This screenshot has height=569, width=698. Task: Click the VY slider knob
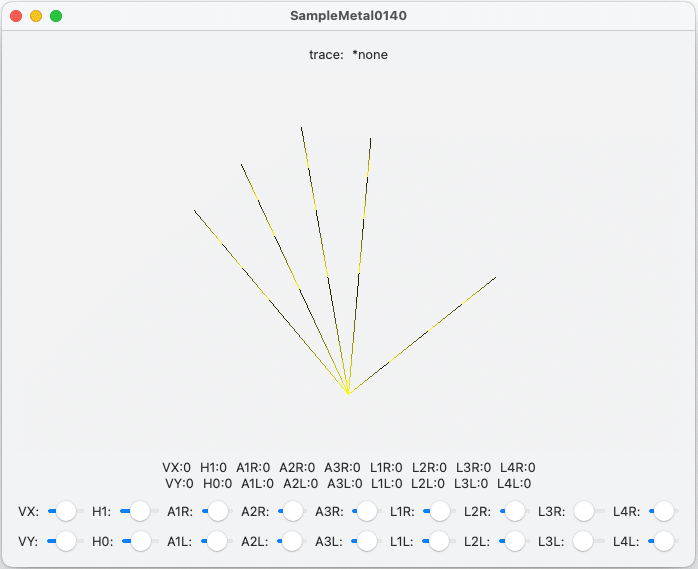point(66,541)
